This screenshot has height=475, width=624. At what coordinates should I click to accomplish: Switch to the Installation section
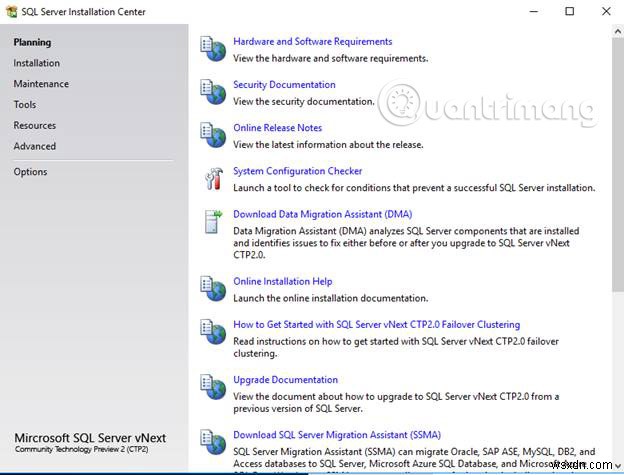pyautogui.click(x=37, y=63)
